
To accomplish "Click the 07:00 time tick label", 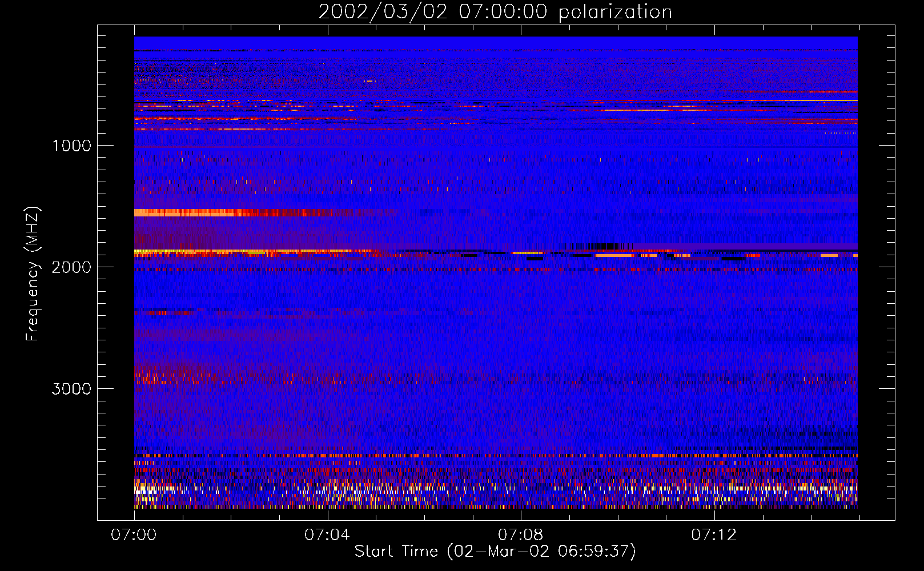I will (x=134, y=535).
